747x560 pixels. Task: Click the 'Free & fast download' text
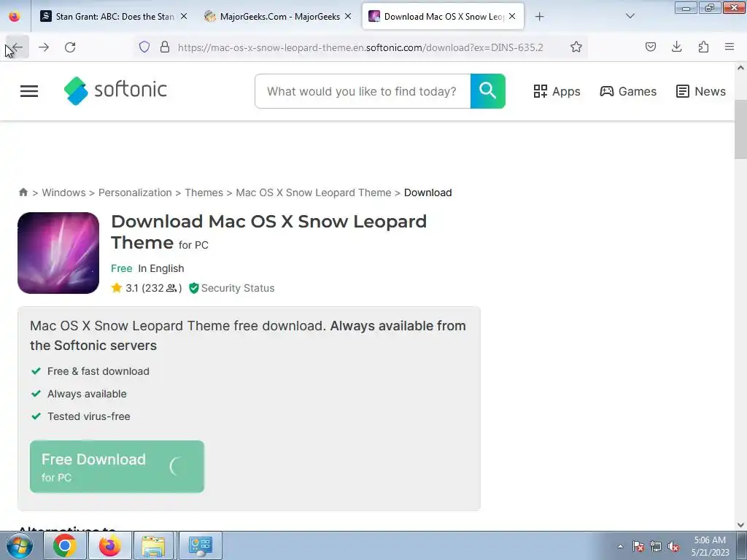[x=98, y=371]
